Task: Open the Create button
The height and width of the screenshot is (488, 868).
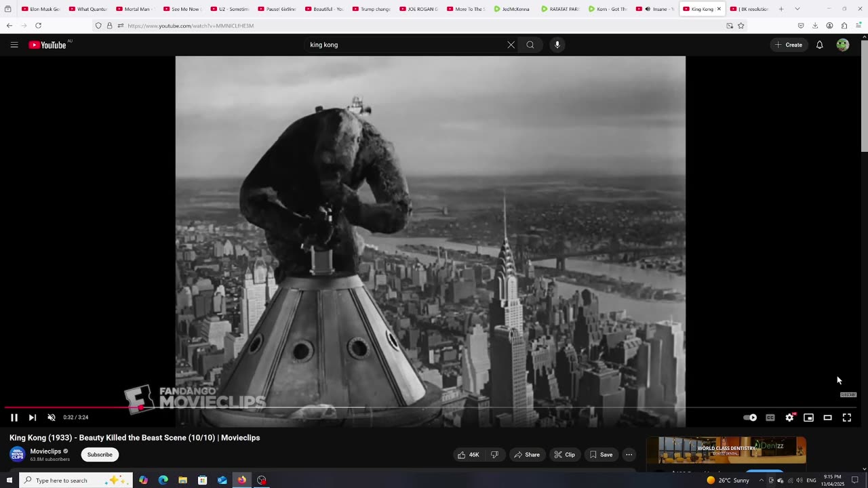Action: pyautogui.click(x=789, y=45)
